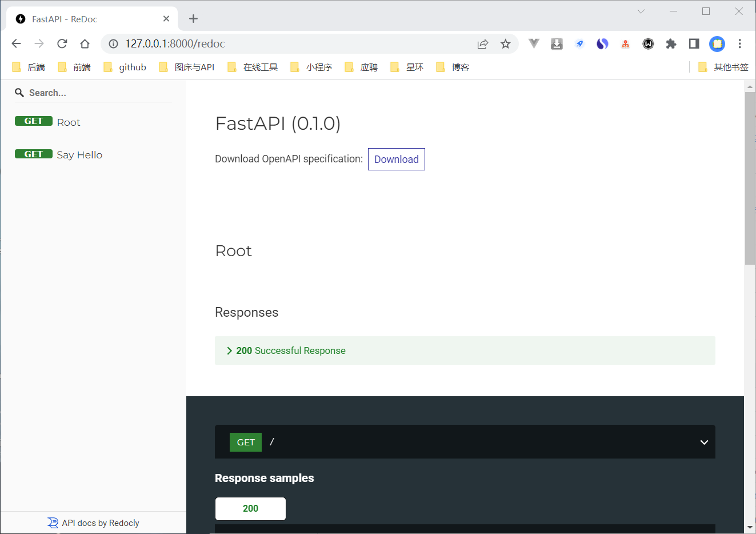
Task: Open the purple swirl extension icon
Action: (x=602, y=43)
